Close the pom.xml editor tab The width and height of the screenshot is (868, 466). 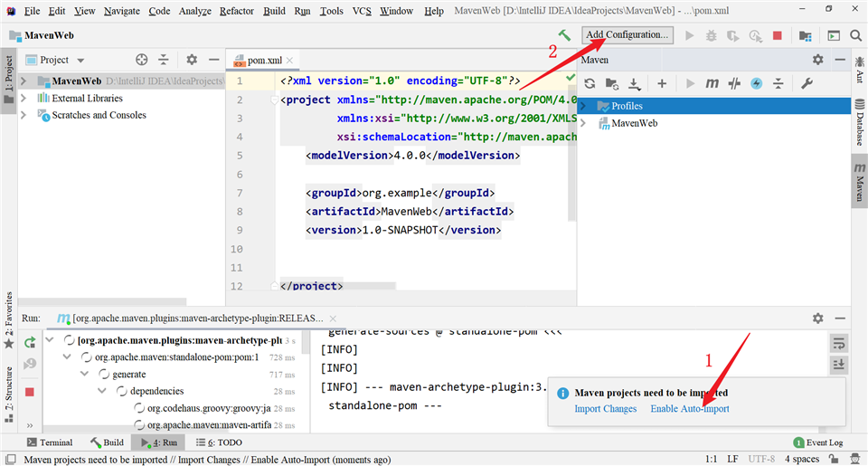(289, 61)
